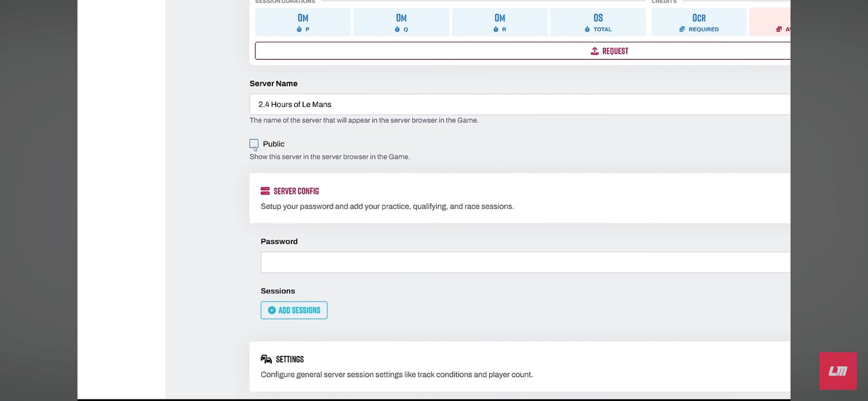The height and width of the screenshot is (401, 868).
Task: Select the 0CR required credits value
Action: (699, 18)
